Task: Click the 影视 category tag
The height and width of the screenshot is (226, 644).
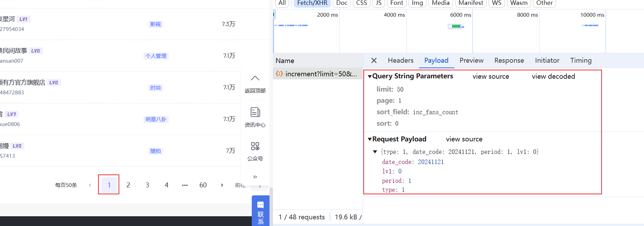Action: point(155,24)
